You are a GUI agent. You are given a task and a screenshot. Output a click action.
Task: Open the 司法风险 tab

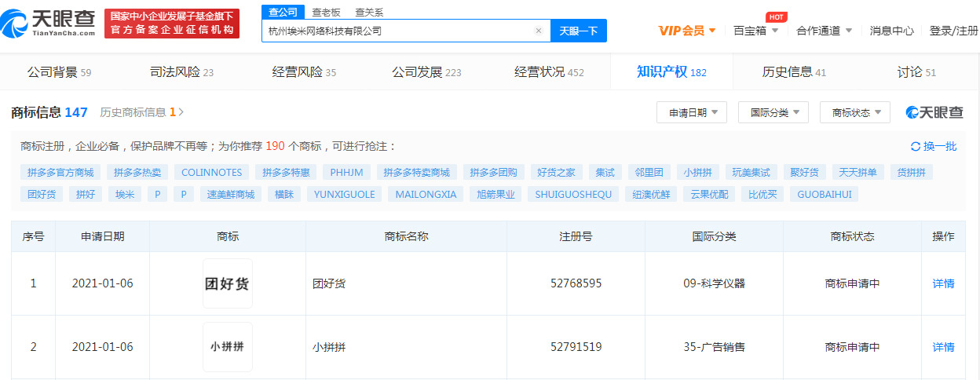(x=181, y=72)
